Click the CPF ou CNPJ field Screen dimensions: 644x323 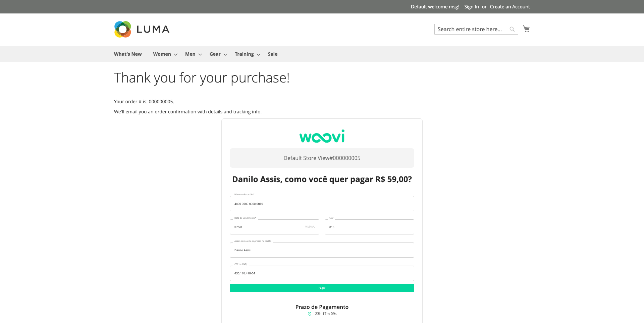pos(322,273)
